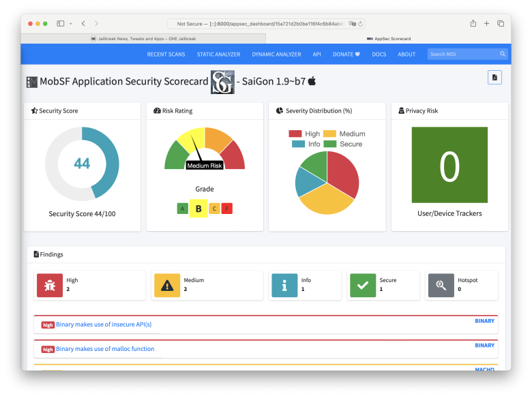
Task: Open the Share icon in Safari toolbar
Action: coord(473,23)
